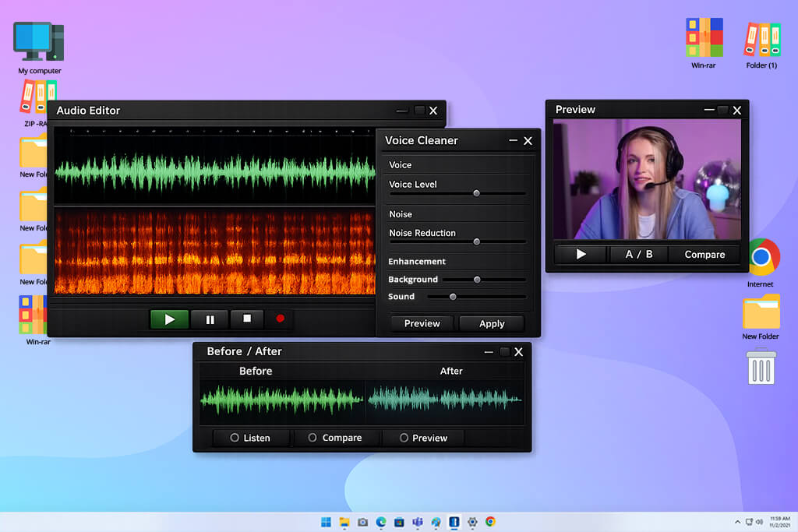Image resolution: width=798 pixels, height=532 pixels.
Task: Pause playback in Audio Editor
Action: pos(210,319)
